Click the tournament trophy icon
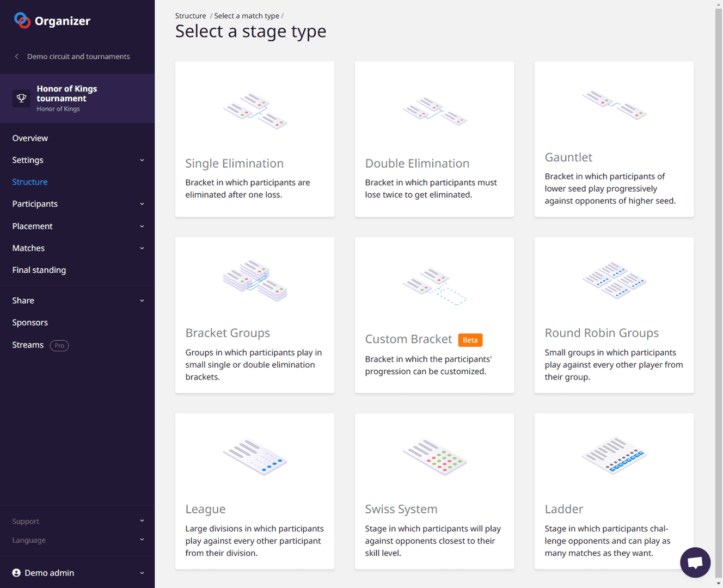723x588 pixels. click(x=22, y=99)
